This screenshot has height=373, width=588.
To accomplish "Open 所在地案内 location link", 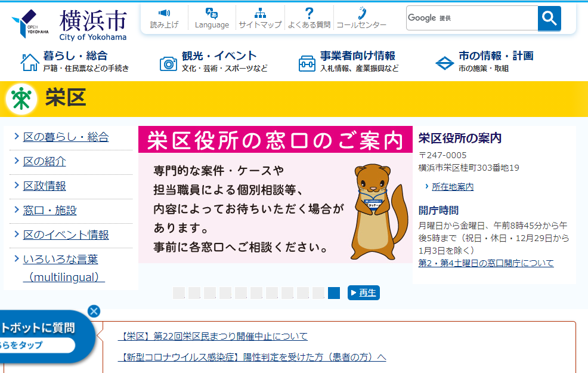I will [453, 186].
